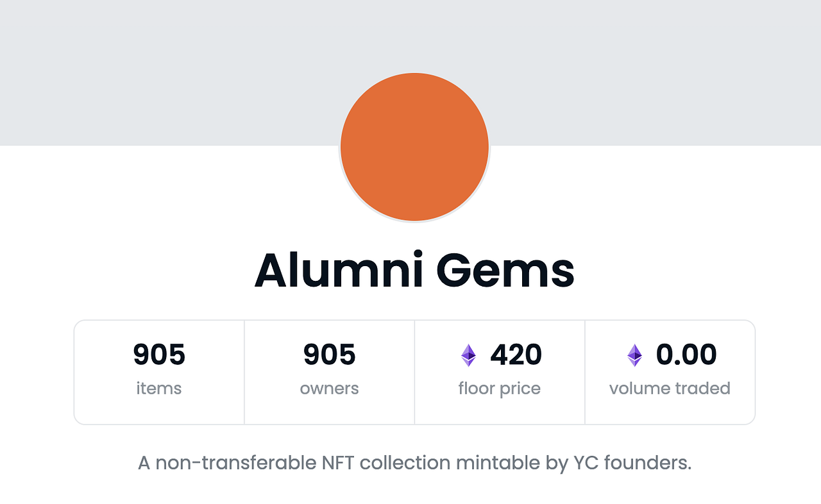The width and height of the screenshot is (821, 504).
Task: Select the 420 floor price value
Action: (516, 355)
